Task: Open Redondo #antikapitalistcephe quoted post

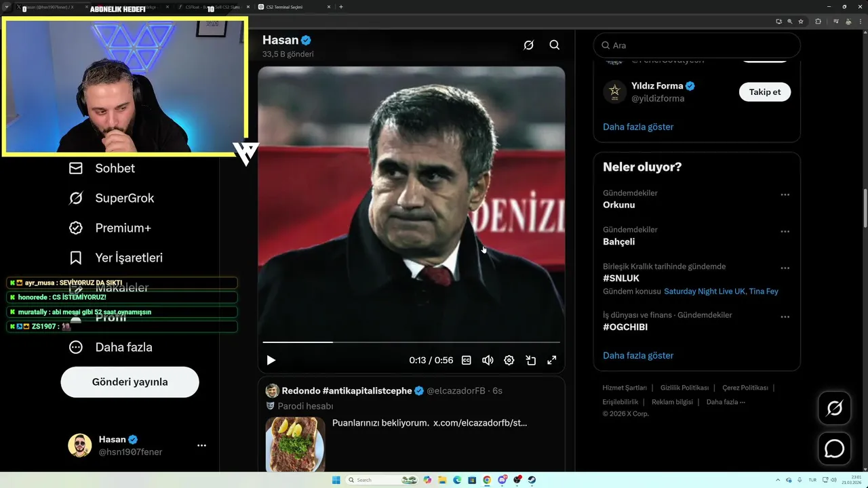Action: click(x=412, y=426)
